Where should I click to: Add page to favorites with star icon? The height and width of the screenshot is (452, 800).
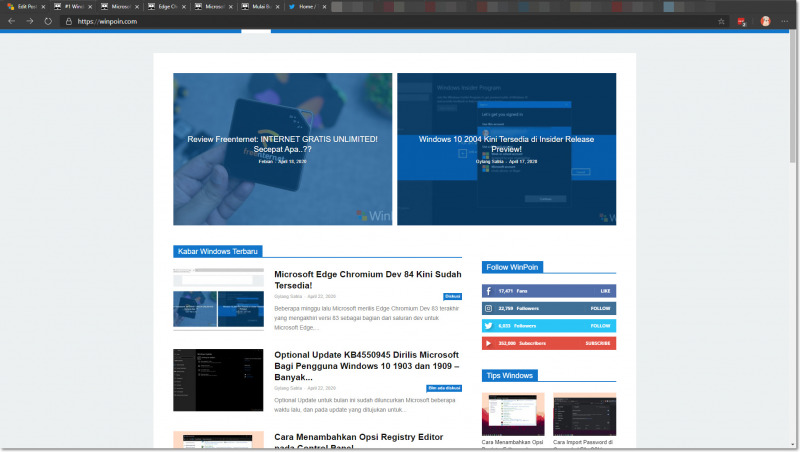click(x=721, y=21)
